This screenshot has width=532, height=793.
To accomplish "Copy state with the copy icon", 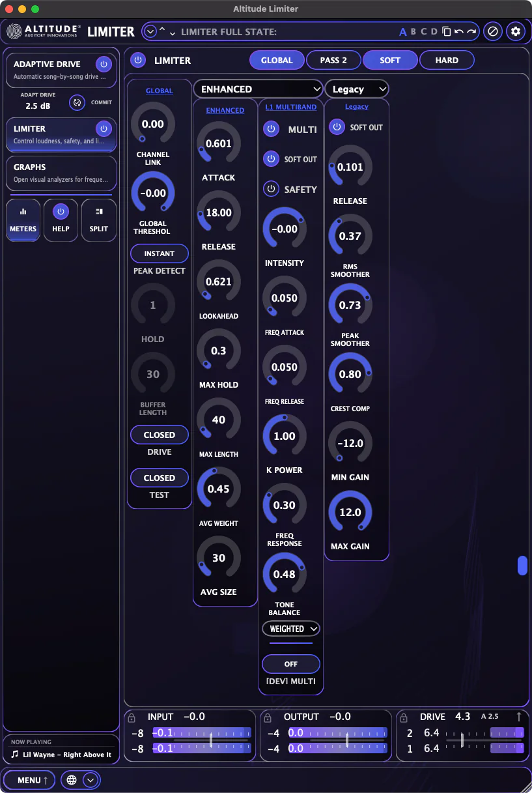I will (446, 31).
